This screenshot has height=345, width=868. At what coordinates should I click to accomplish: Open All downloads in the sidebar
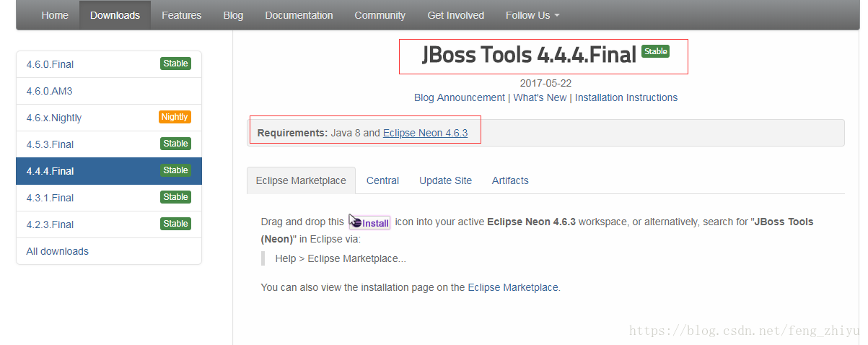click(58, 251)
